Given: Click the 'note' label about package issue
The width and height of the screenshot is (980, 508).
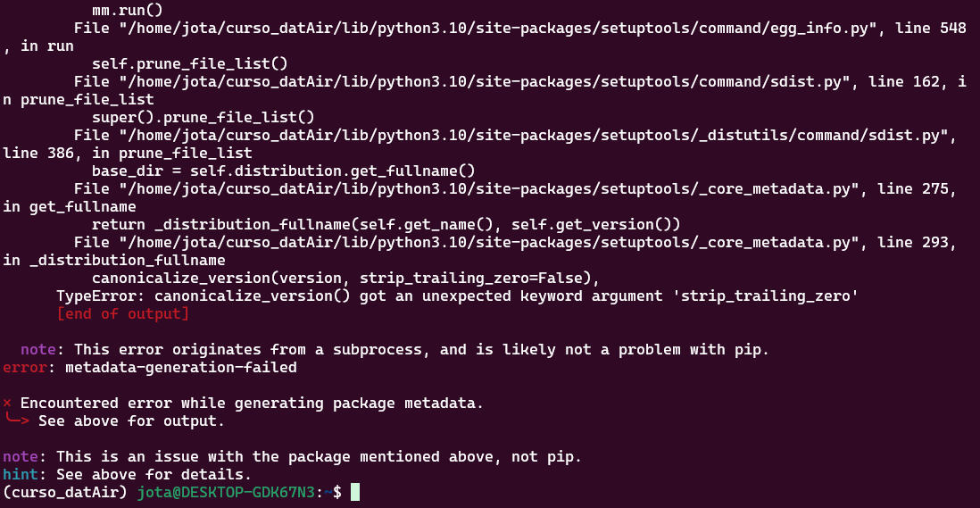Looking at the screenshot, I should click(x=20, y=457).
